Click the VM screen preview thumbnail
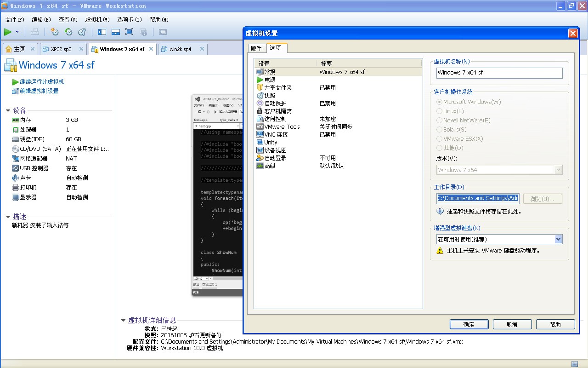 coord(217,195)
